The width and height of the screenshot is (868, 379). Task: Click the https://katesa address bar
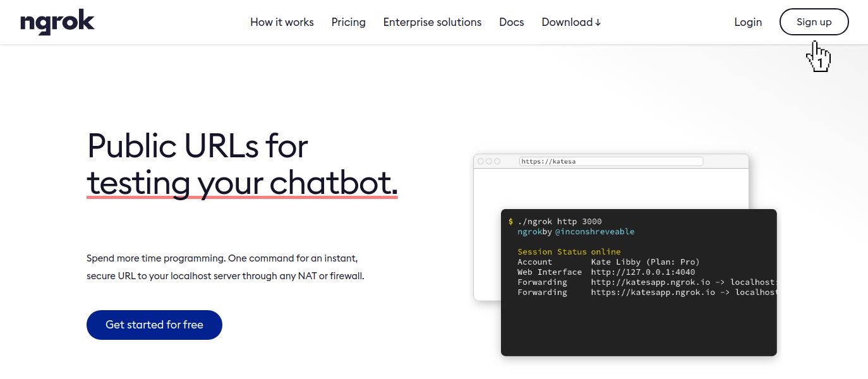[x=611, y=161]
